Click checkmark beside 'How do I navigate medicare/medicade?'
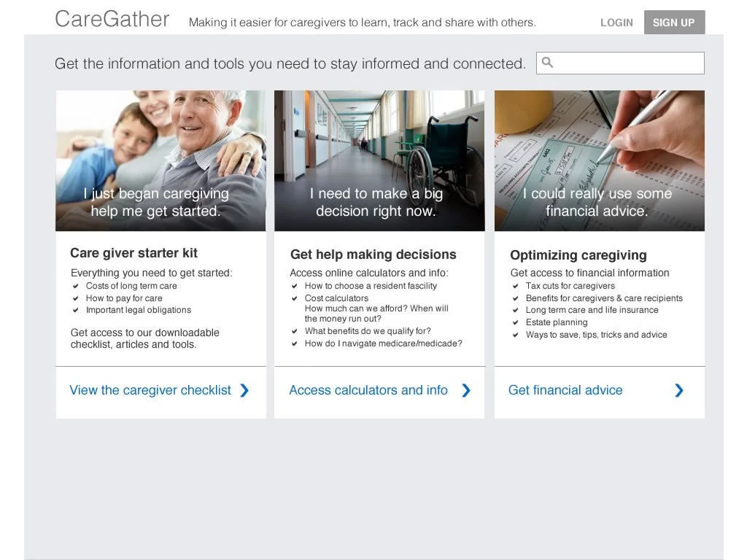This screenshot has height=560, width=747. pos(295,343)
